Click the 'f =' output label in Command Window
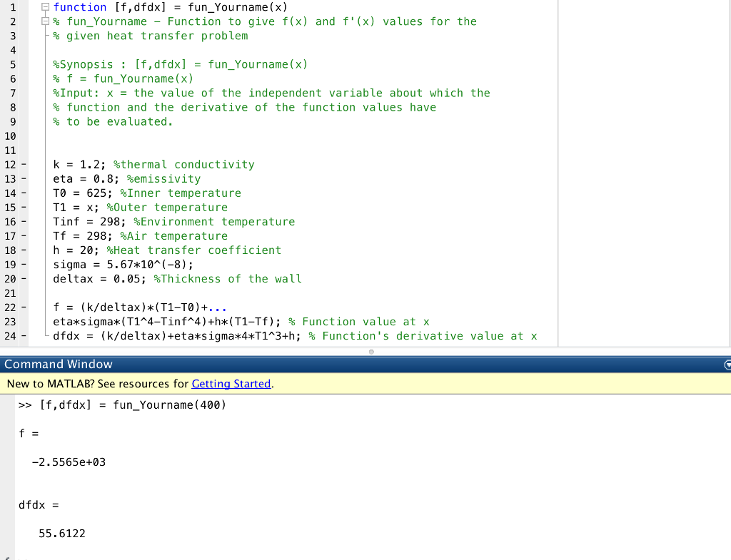 tap(29, 434)
